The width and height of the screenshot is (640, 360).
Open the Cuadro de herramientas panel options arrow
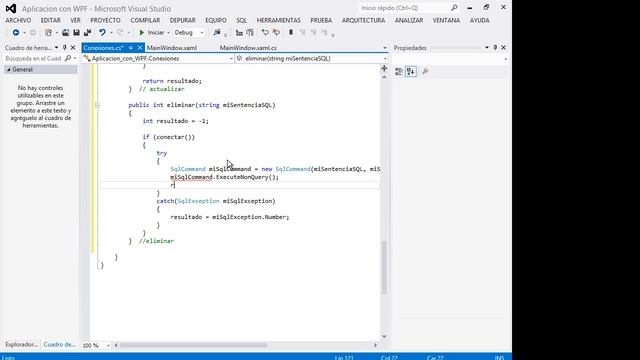click(x=56, y=48)
